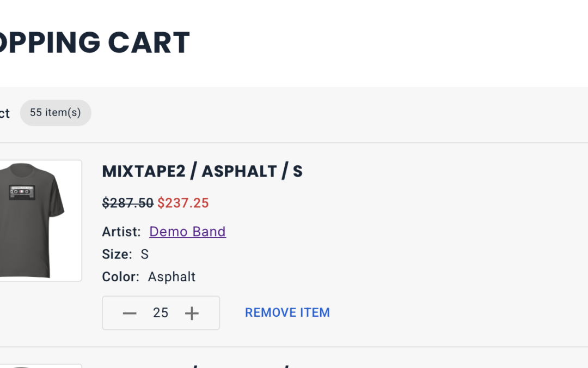
Task: Click the cassette graphic on the t-shirt
Action: [22, 192]
